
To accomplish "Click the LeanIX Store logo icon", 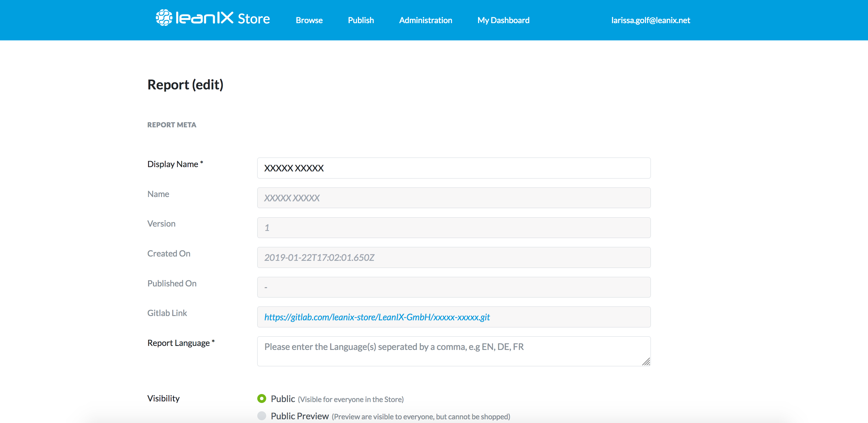I will tap(164, 18).
